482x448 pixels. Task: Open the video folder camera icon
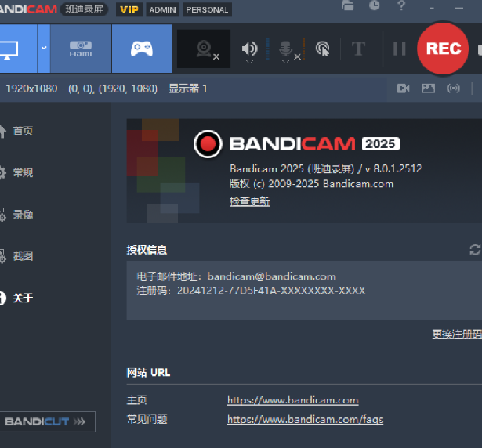point(403,89)
